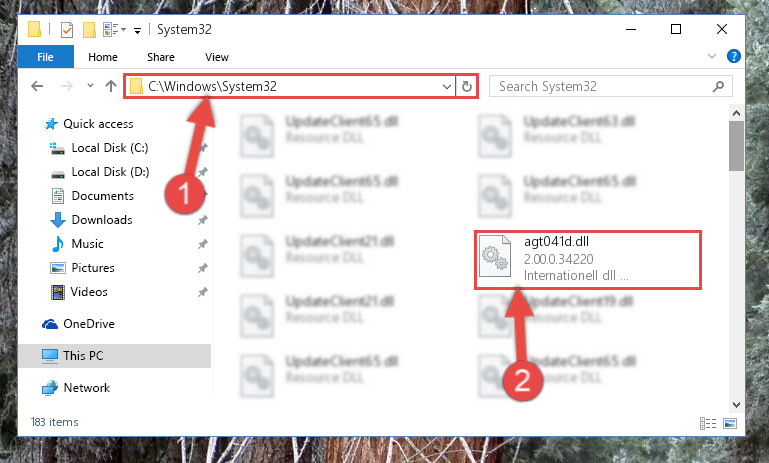
Task: Expand the address bar history dropdown
Action: click(446, 87)
